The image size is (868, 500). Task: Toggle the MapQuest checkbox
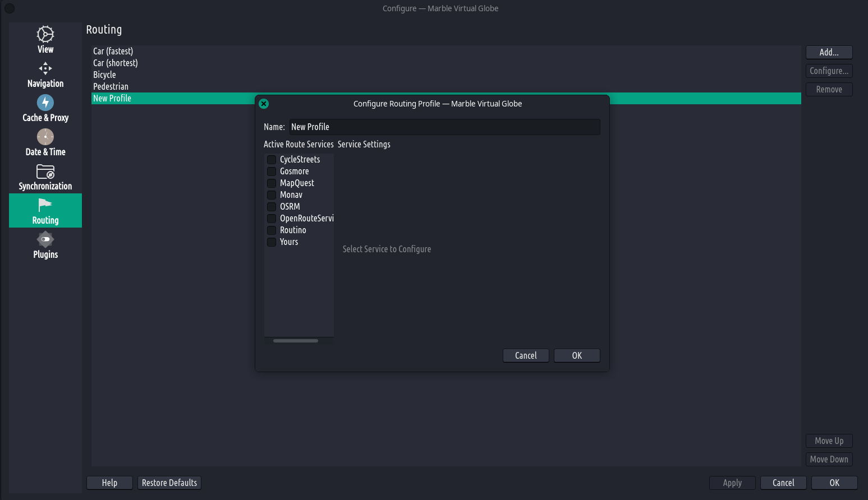click(272, 183)
